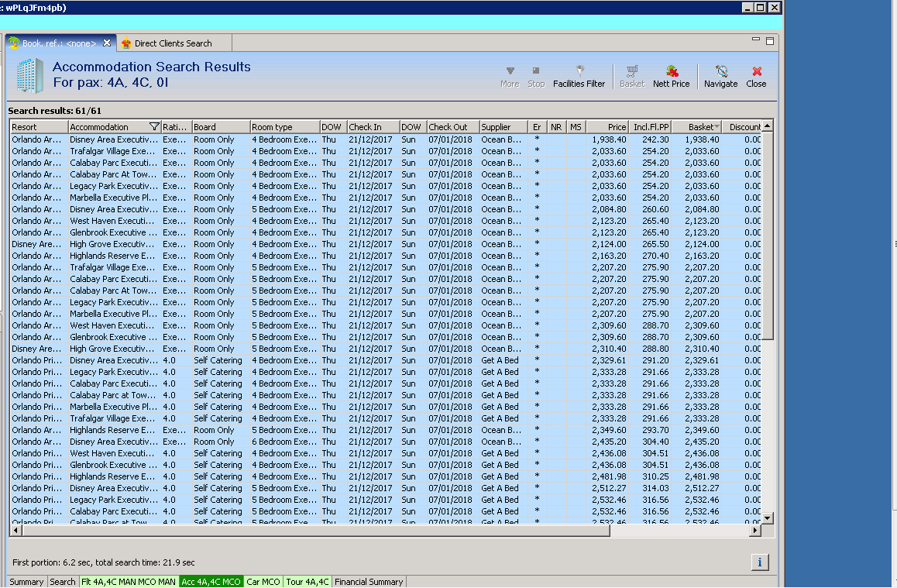Open the Summary bottom tab

27,582
